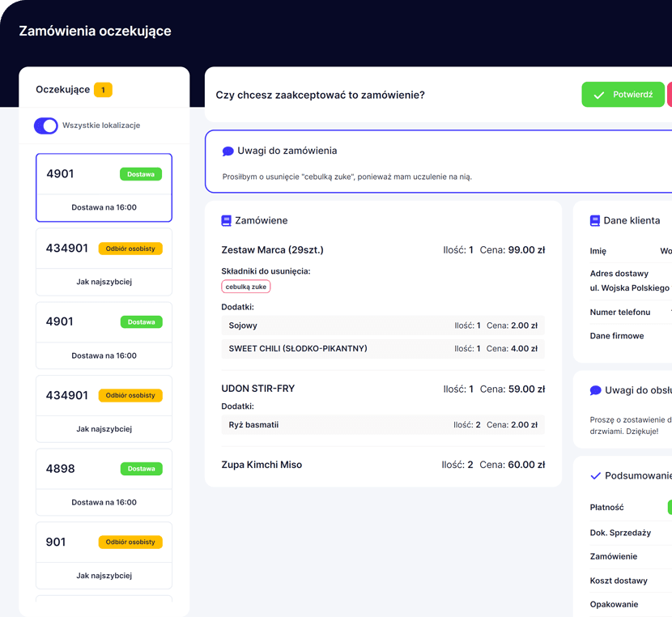
Task: Click the price 59.00 zł
Action: (526, 389)
